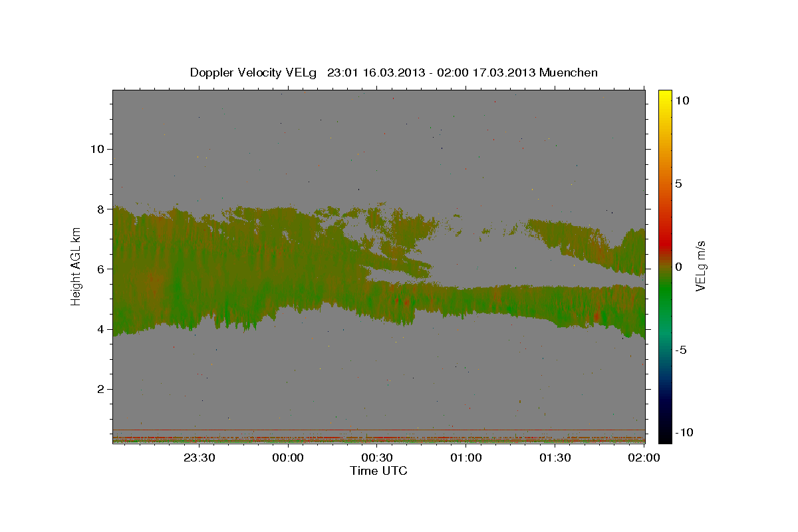Viewport: 798px width, 532px height.
Task: Click the 01:00 time tick label
Action: point(466,458)
